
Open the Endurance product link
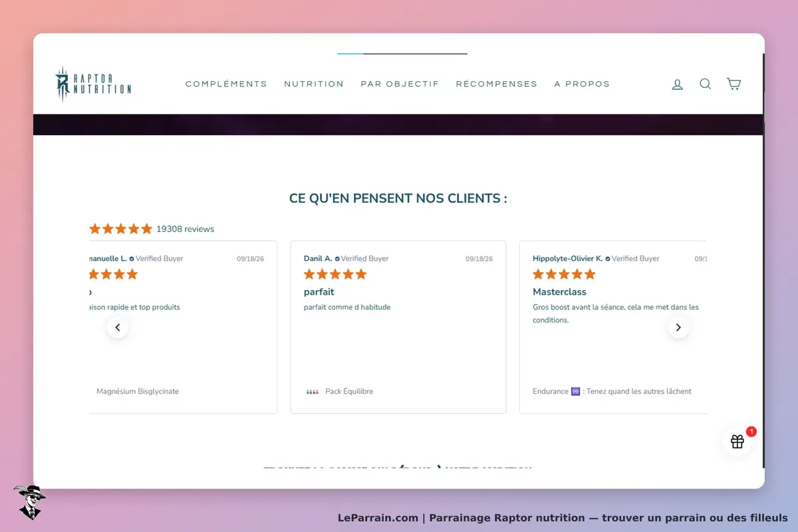pos(612,392)
